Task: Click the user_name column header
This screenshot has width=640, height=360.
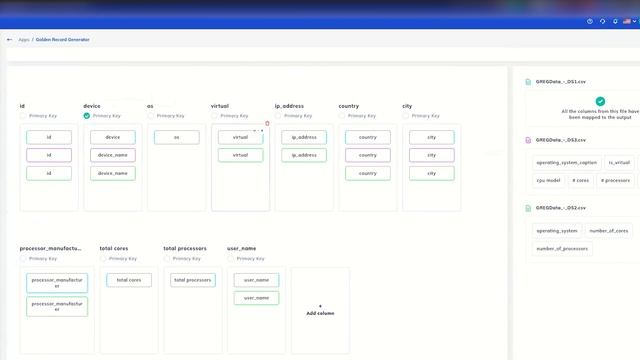Action: click(242, 249)
